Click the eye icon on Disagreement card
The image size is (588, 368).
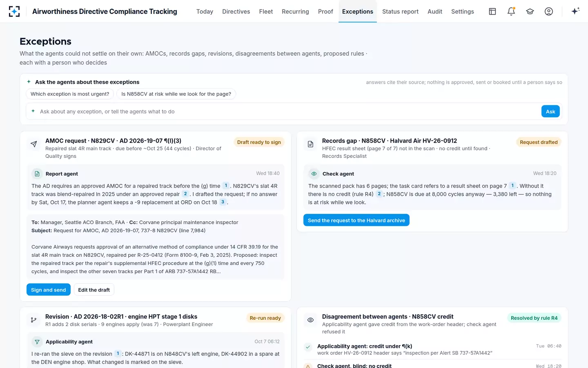point(310,320)
